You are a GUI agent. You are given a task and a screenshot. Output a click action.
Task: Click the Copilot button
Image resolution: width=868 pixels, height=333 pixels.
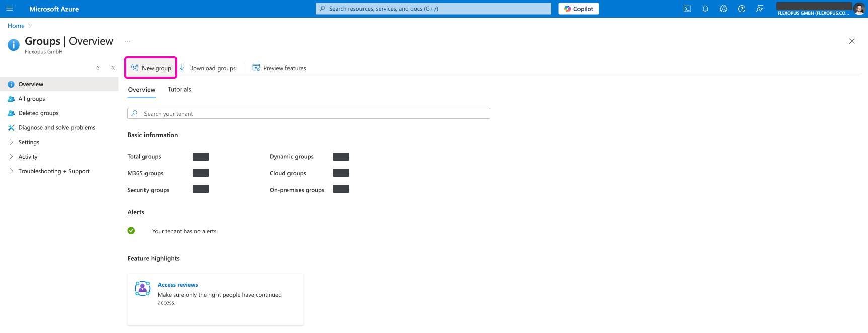578,9
